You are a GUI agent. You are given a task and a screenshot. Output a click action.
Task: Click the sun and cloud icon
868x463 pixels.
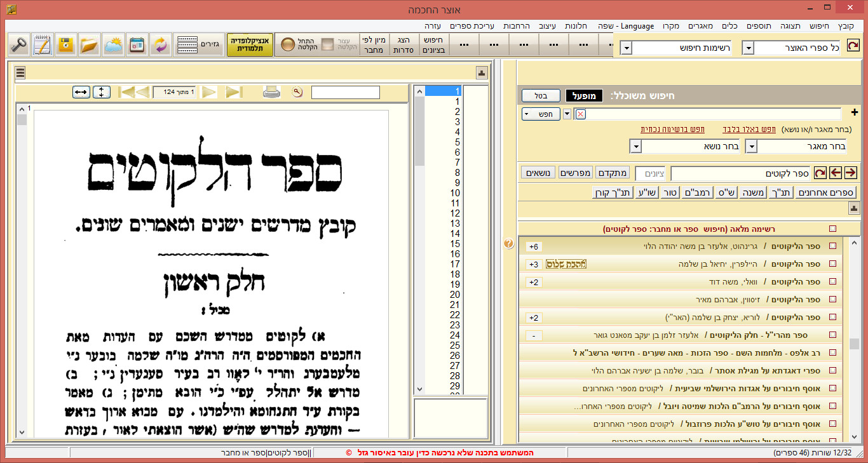point(113,44)
